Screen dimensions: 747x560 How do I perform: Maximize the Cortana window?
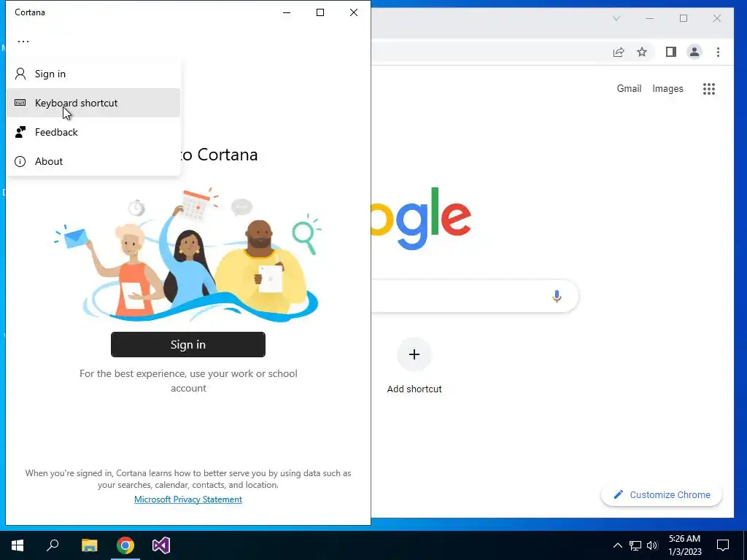320,12
